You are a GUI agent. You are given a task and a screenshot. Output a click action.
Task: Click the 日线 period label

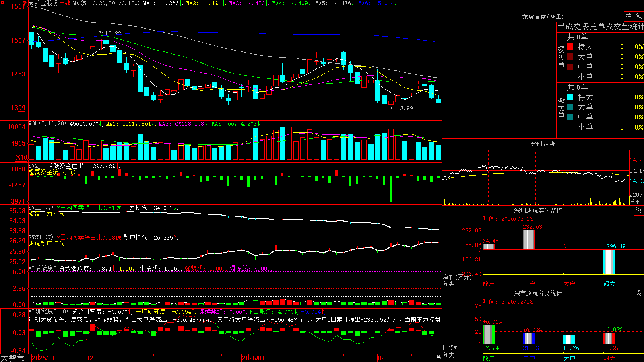[x=65, y=3]
